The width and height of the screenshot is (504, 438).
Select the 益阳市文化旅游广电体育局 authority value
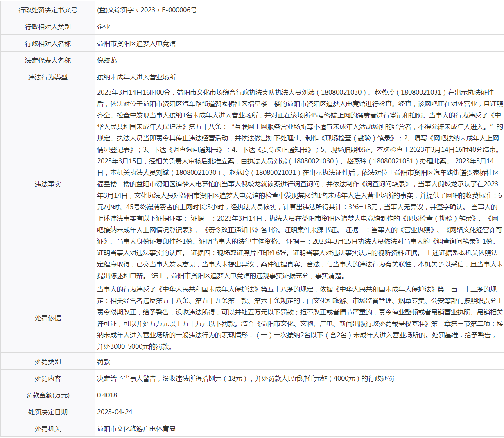click(x=136, y=429)
